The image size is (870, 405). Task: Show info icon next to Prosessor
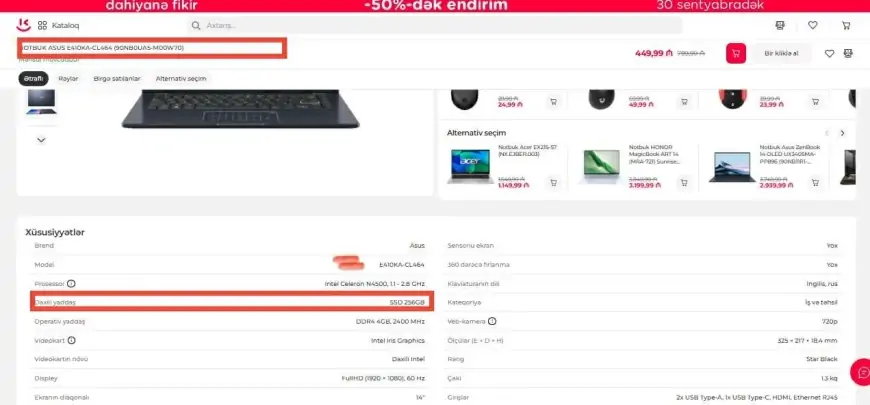(71, 284)
